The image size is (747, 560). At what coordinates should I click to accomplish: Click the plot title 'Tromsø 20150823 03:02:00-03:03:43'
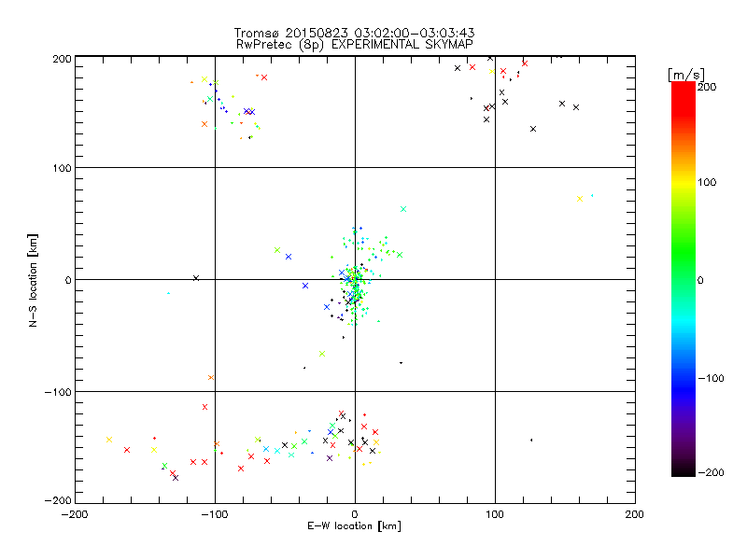(354, 33)
